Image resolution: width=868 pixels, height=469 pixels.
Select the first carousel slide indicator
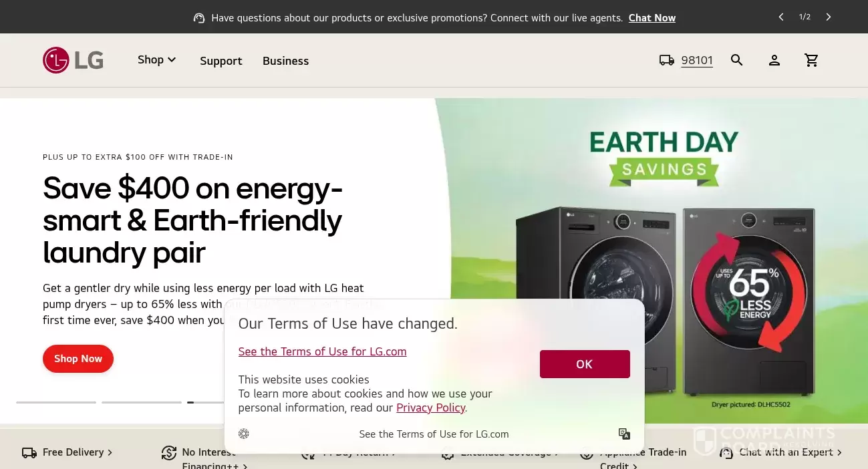coord(56,402)
